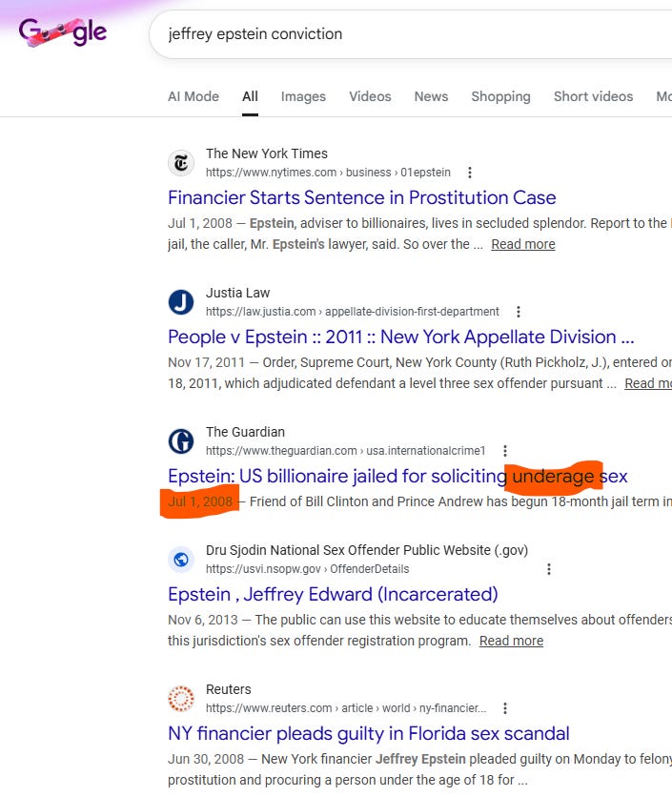Click the New York Times favicon
This screenshot has height=797, width=672.
181,163
